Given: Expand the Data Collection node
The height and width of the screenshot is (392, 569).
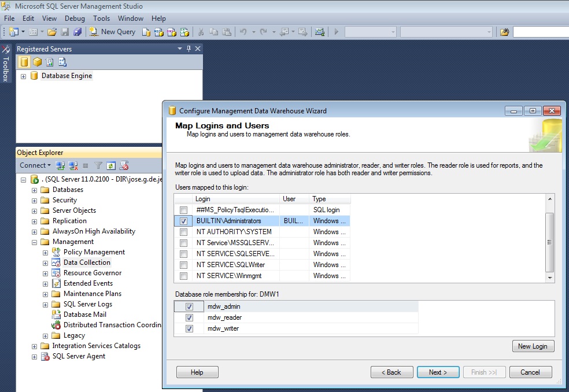Looking at the screenshot, I should coord(45,263).
